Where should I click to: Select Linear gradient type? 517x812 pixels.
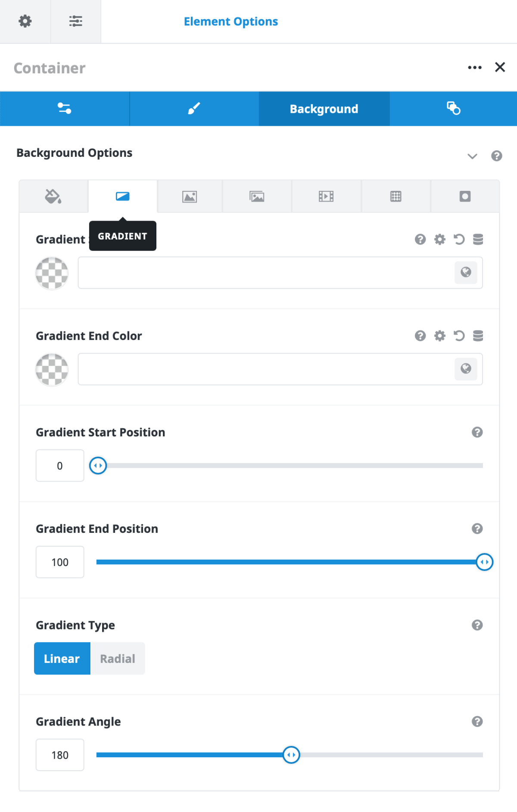[x=62, y=658]
